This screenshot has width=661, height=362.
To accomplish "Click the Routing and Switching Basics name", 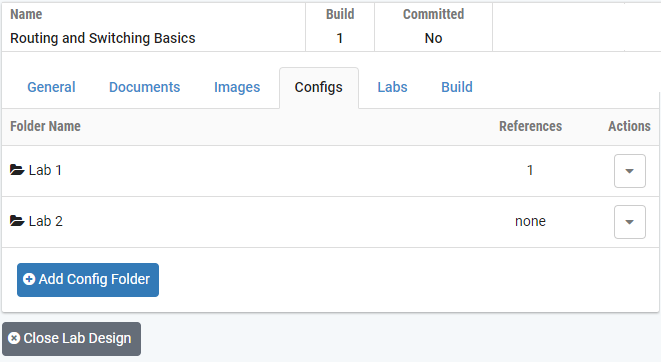I will 103,38.
